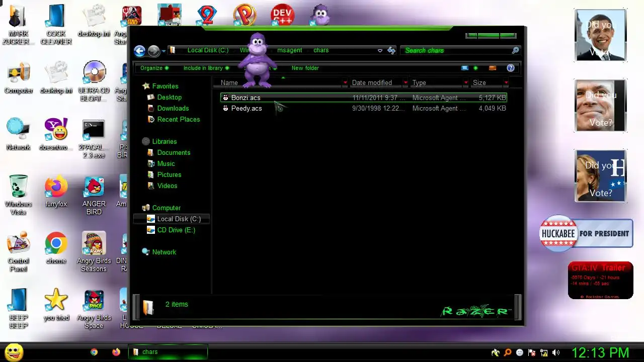Open the recent pages dropdown arrow
Viewport: 644px width, 362px height.
[164, 51]
